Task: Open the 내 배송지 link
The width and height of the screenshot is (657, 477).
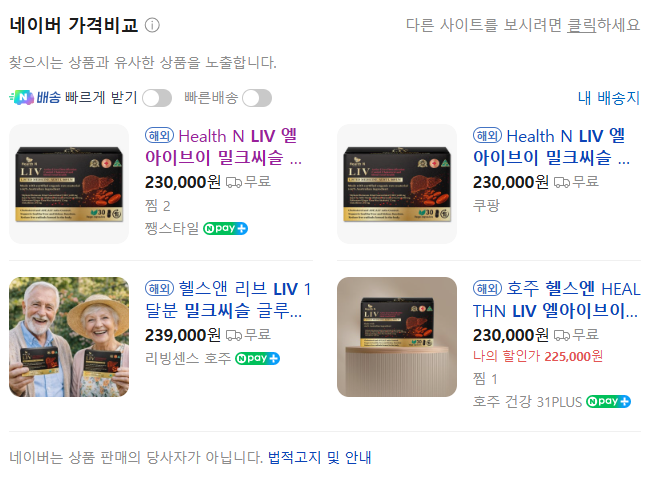Action: click(609, 98)
